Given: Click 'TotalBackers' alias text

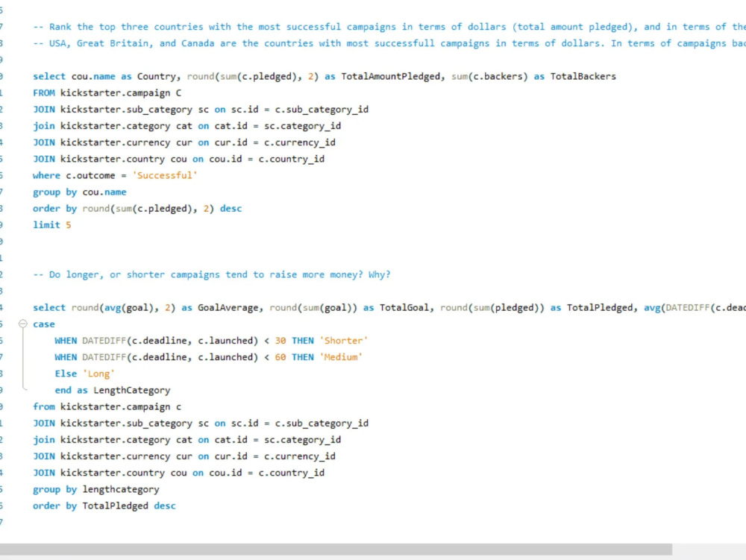Looking at the screenshot, I should tap(583, 77).
